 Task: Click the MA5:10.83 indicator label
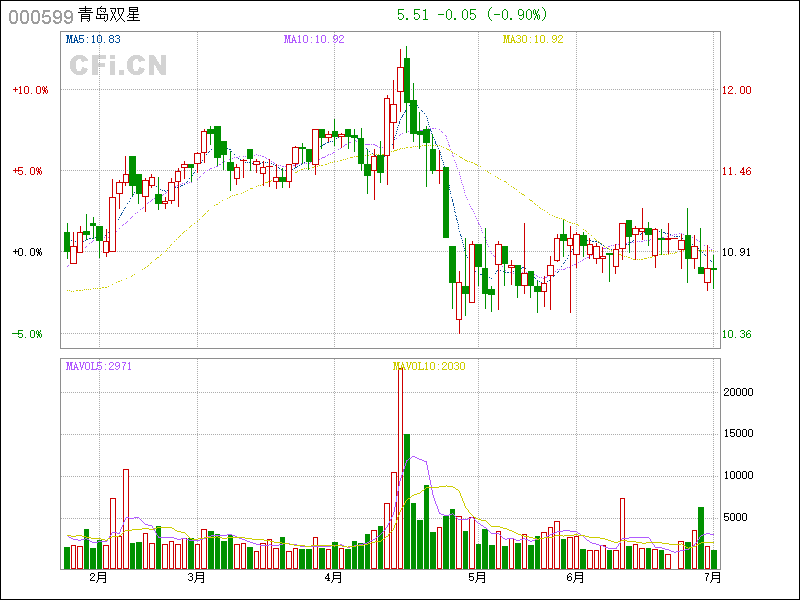[x=93, y=39]
